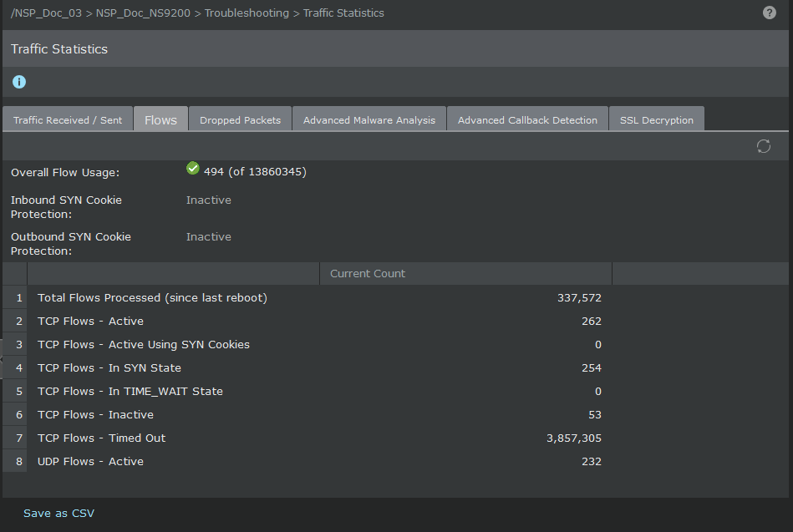793x532 pixels.
Task: Open the help question mark icon
Action: click(770, 13)
